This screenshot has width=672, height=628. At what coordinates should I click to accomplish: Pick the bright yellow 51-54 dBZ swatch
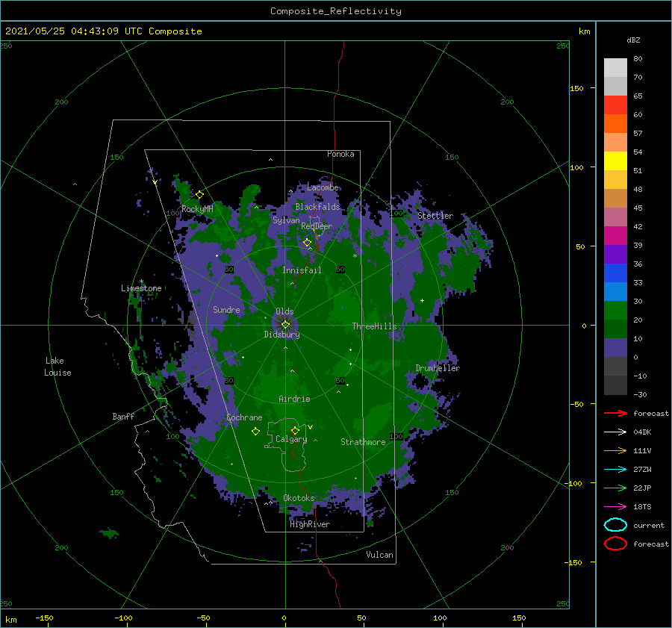tap(615, 161)
